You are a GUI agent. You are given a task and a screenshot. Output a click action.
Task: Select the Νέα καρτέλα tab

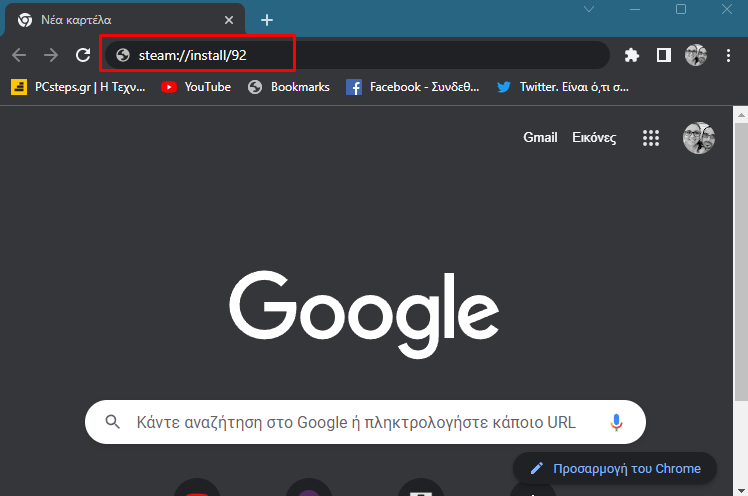pyautogui.click(x=125, y=20)
